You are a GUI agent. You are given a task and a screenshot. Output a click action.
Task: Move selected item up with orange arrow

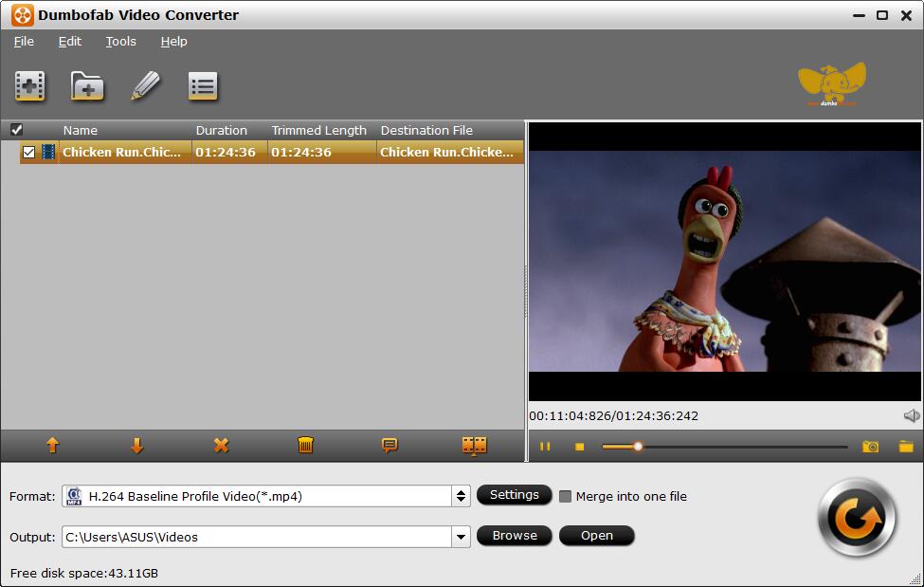click(x=52, y=446)
